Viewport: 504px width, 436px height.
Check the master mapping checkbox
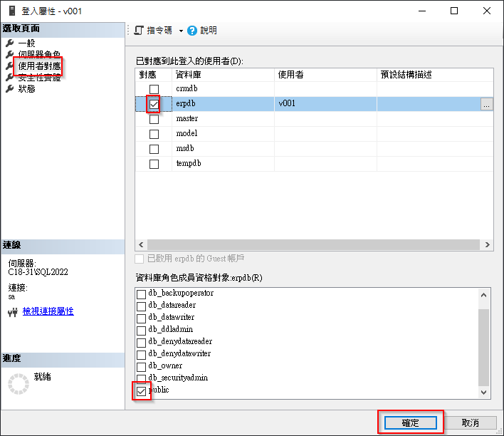click(x=154, y=119)
